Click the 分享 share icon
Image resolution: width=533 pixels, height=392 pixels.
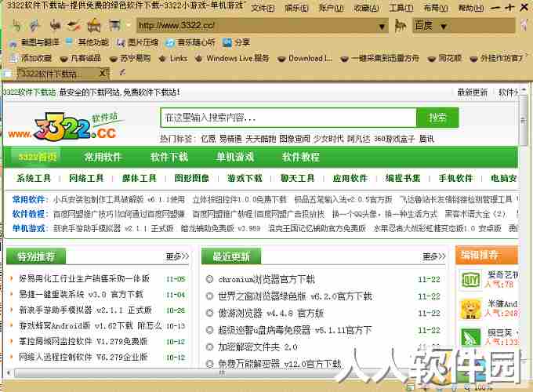pyautogui.click(x=236, y=42)
